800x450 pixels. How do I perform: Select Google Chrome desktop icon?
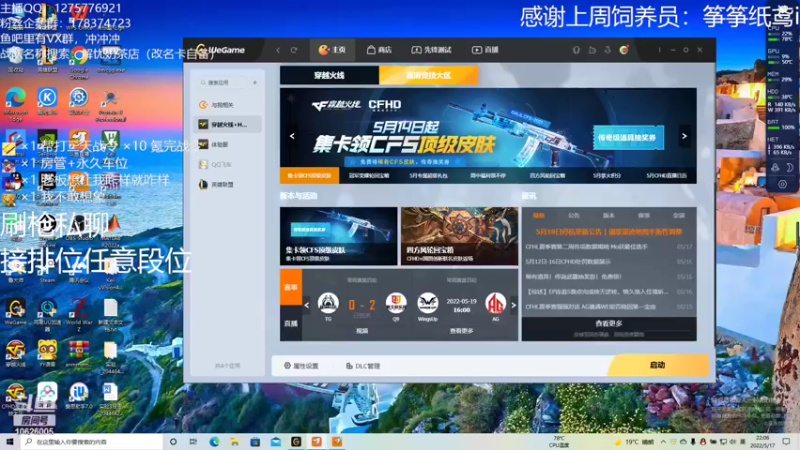pos(79,62)
